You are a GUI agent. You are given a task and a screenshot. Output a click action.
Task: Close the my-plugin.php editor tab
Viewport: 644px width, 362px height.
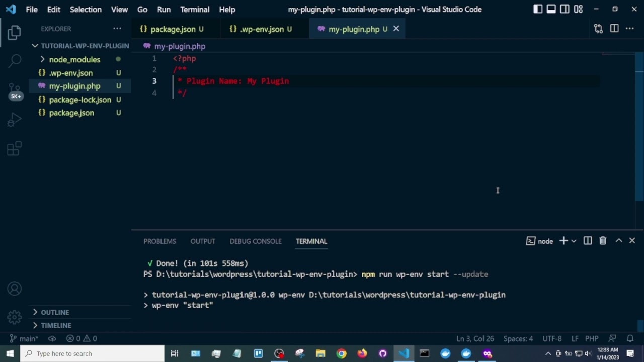tap(396, 29)
